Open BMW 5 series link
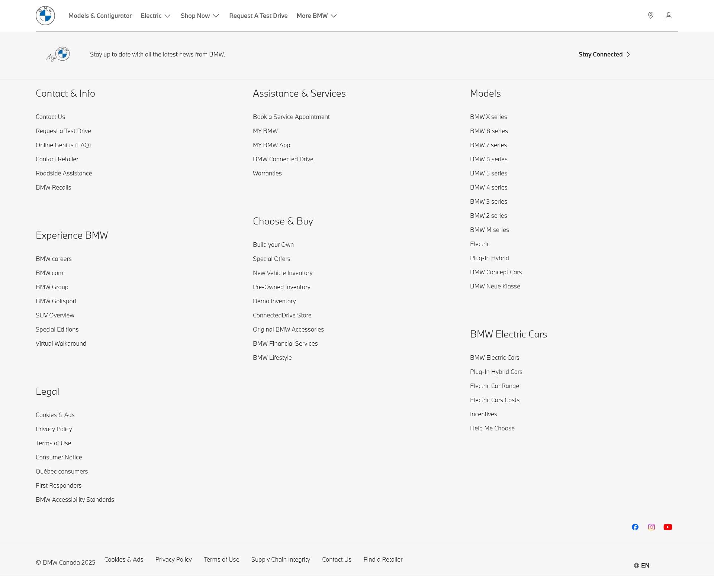Screen dimensions: 714x588 (488, 173)
